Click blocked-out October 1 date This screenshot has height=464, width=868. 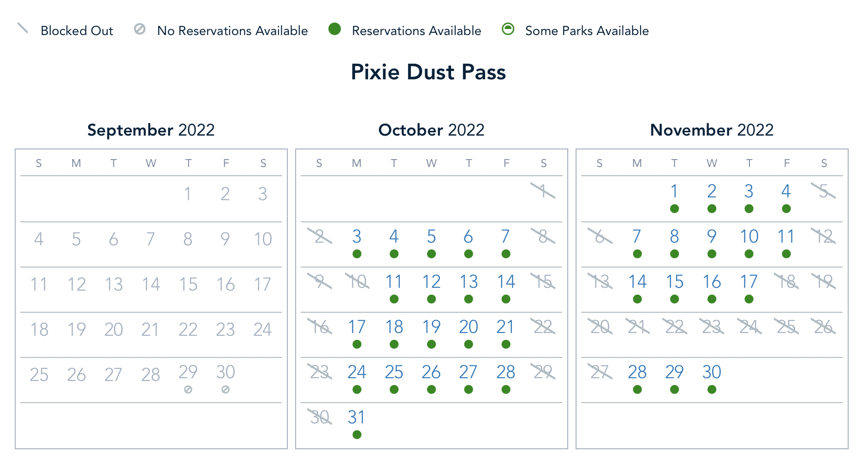(x=543, y=191)
